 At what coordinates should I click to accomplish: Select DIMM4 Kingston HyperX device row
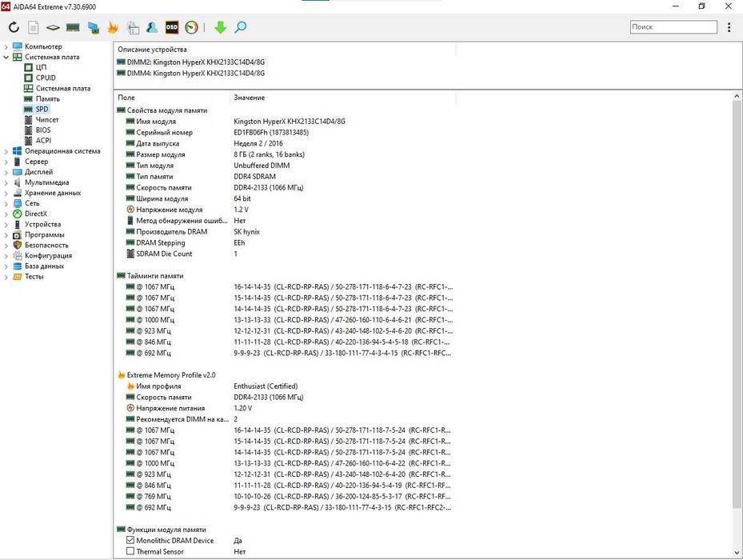191,74
